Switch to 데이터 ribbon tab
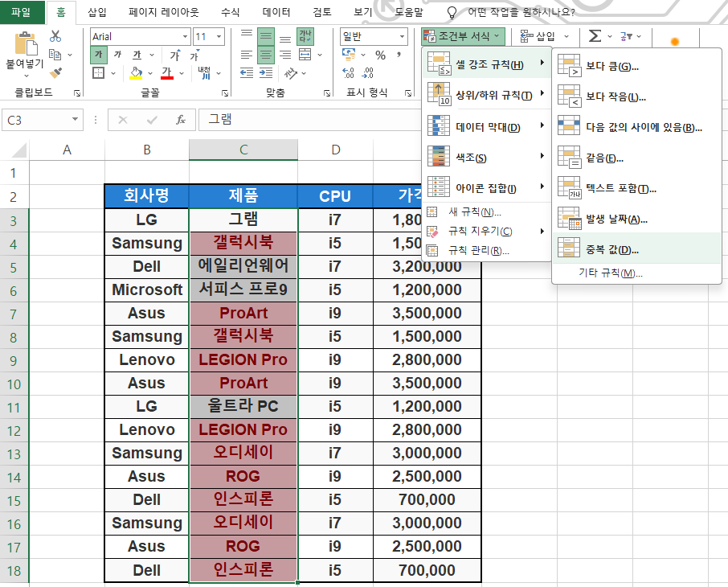Image resolution: width=728 pixels, height=587 pixels. coord(276,12)
